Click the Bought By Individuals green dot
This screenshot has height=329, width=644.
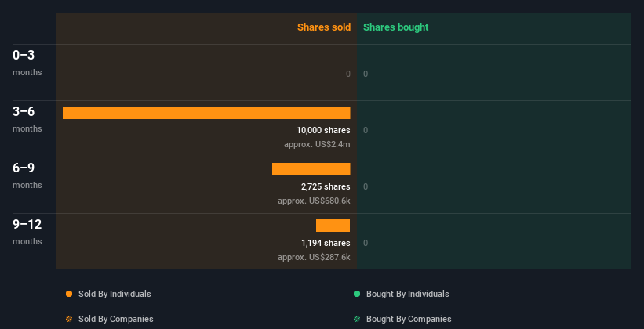[357, 294]
